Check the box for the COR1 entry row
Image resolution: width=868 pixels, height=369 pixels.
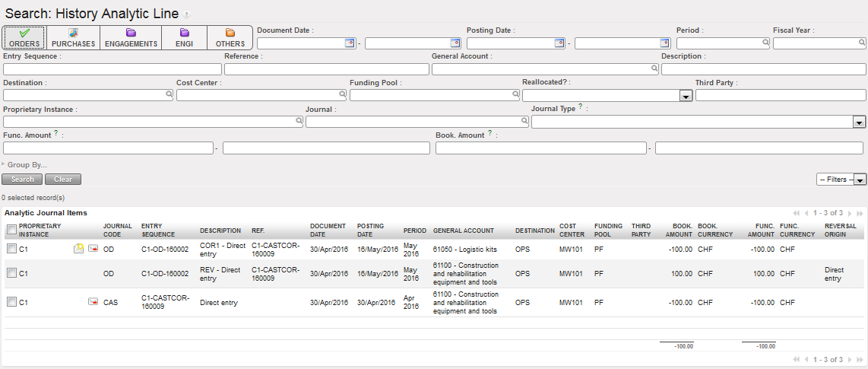click(x=11, y=249)
